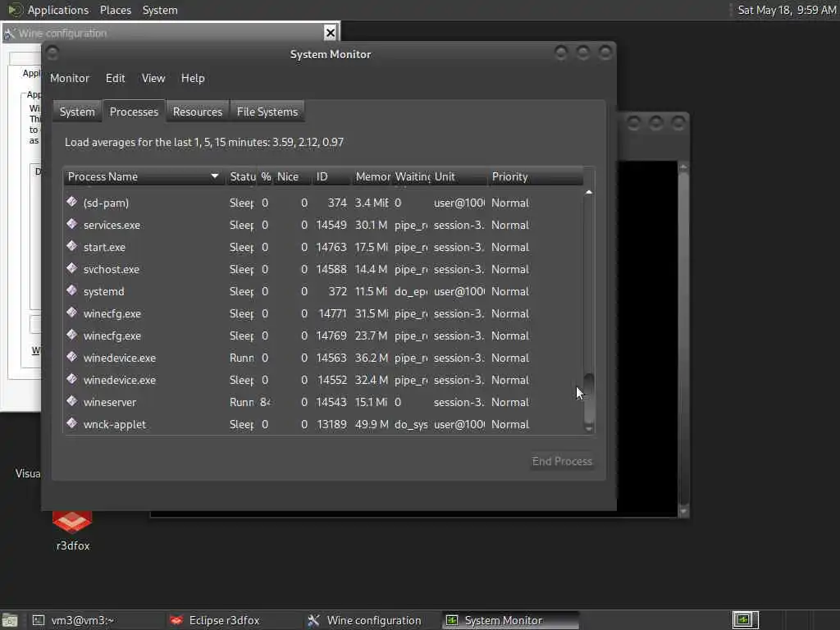Sort by Process Name column header
Screen dimensions: 840x630
(144, 177)
